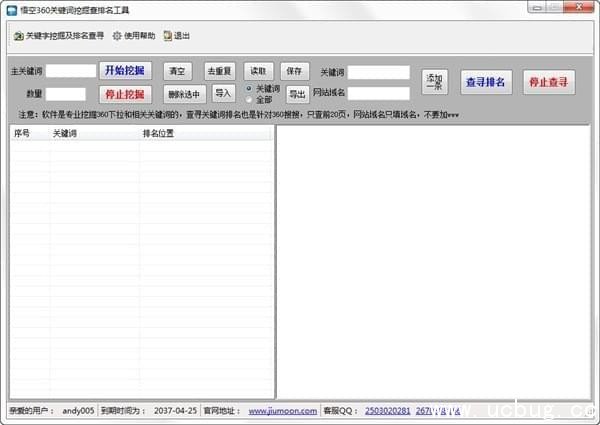
Task: Open 关键字挖掘及排名查寻 toolbar item
Action: click(x=59, y=36)
